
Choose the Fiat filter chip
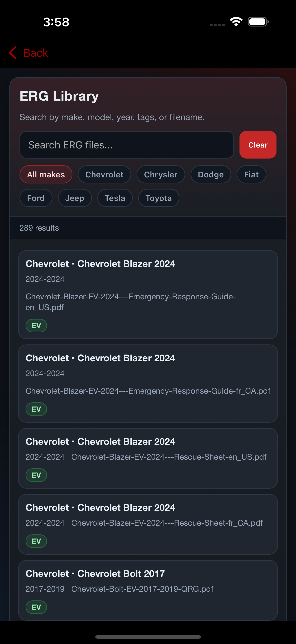(x=251, y=174)
